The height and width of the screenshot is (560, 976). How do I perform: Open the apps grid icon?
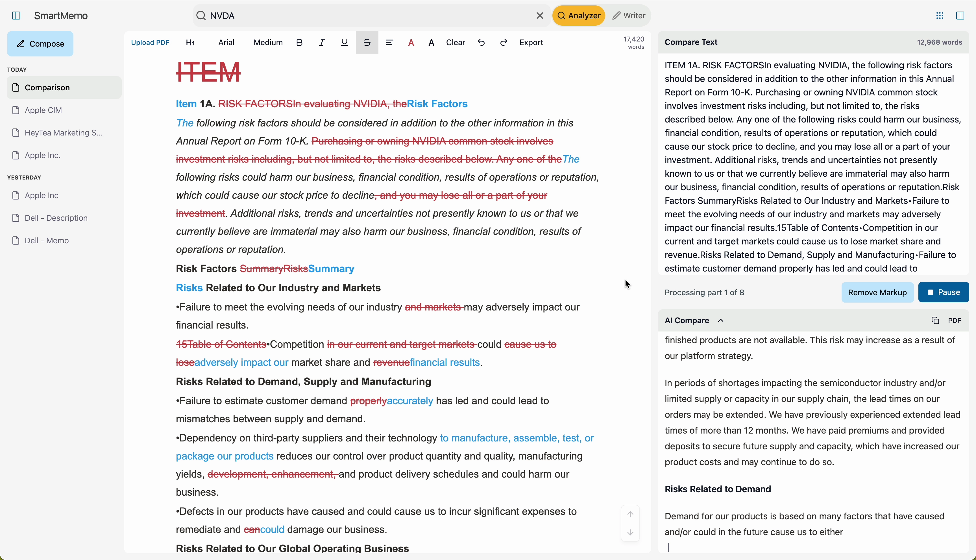coord(940,16)
